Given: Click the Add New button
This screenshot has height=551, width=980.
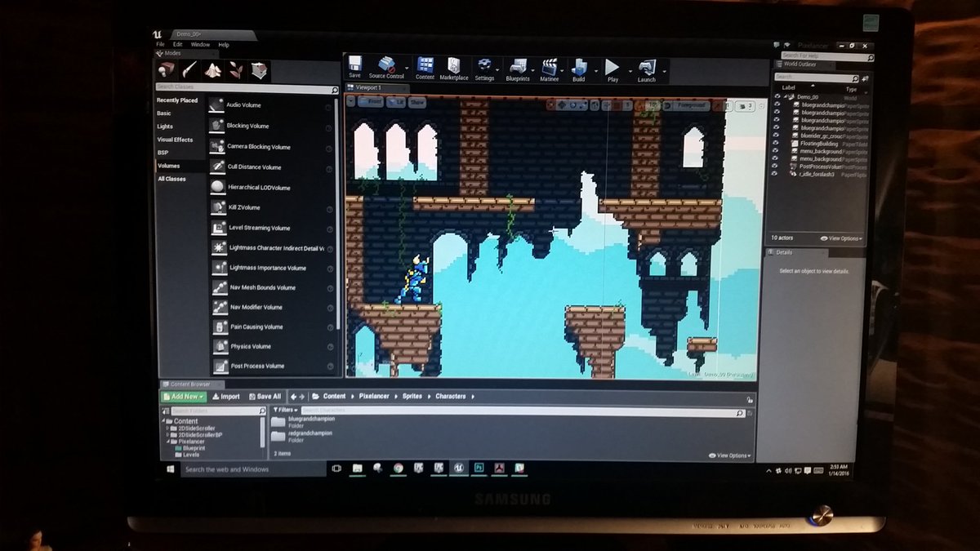Looking at the screenshot, I should coord(183,396).
